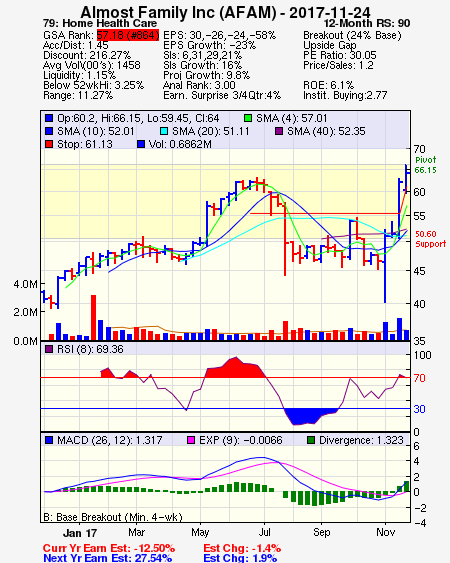Click the Breakout (24% Base) text

(352, 35)
